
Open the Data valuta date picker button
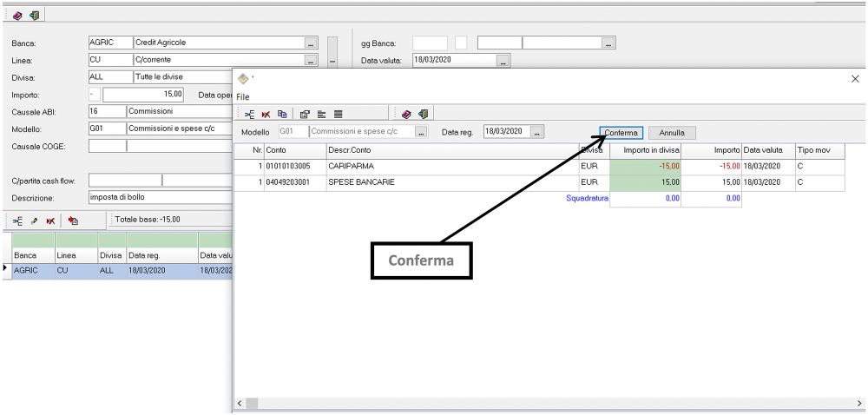[x=503, y=61]
